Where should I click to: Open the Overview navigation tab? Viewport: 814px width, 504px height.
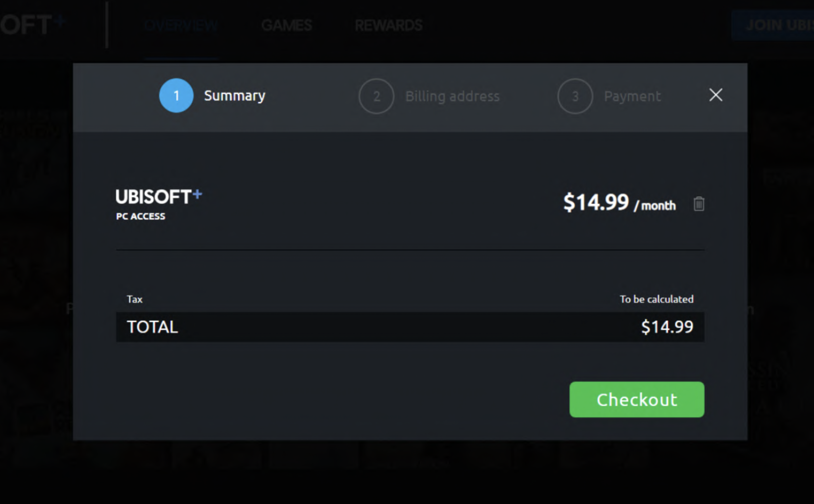(x=181, y=26)
